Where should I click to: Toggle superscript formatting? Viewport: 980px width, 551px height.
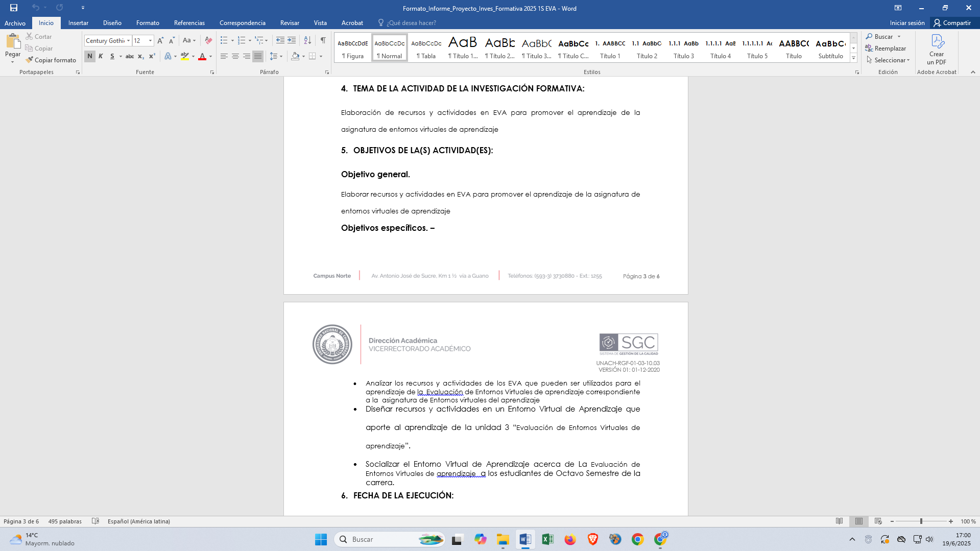(x=152, y=56)
